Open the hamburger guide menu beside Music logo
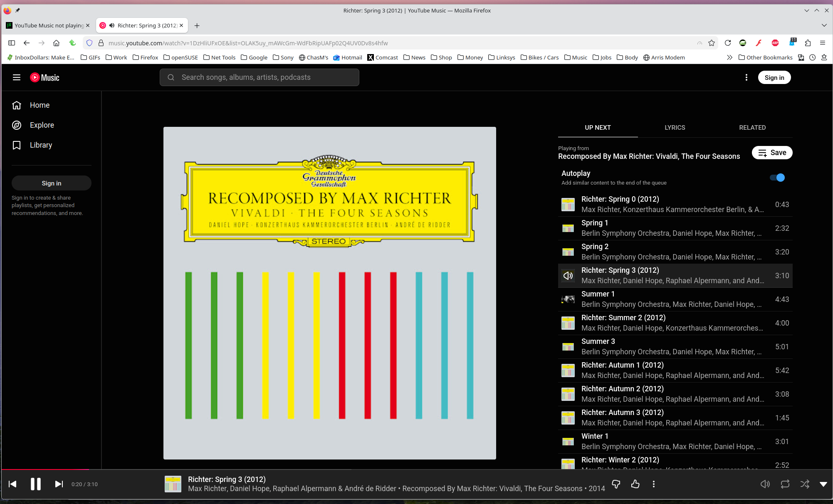Image resolution: width=833 pixels, height=504 pixels. point(17,77)
